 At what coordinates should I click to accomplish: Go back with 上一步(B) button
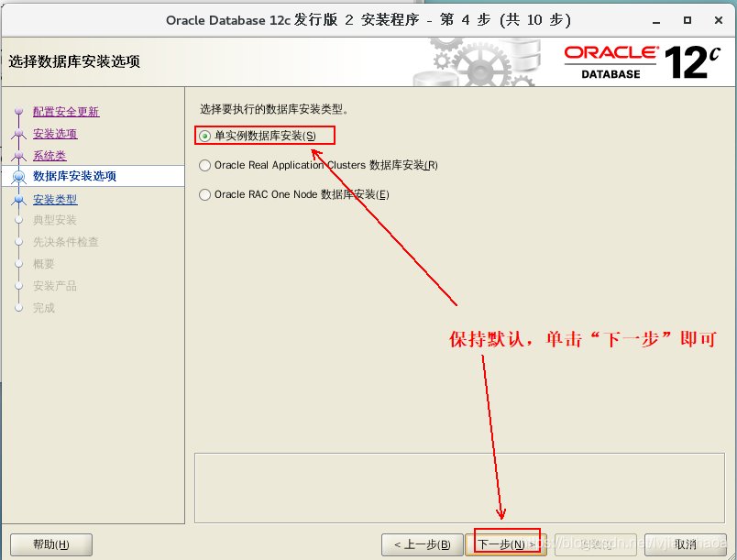422,544
